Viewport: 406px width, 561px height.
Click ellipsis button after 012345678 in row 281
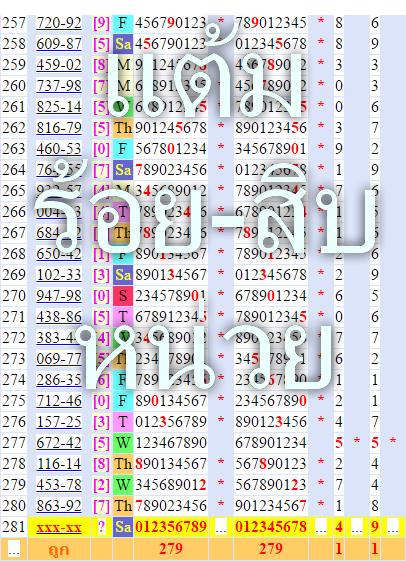(321, 527)
